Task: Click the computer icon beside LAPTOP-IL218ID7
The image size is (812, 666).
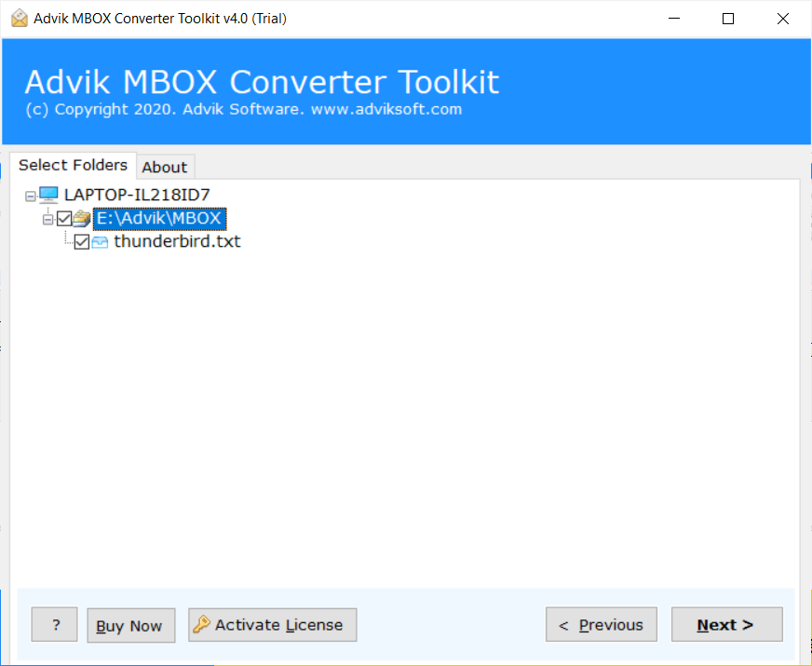Action: pyautogui.click(x=47, y=195)
